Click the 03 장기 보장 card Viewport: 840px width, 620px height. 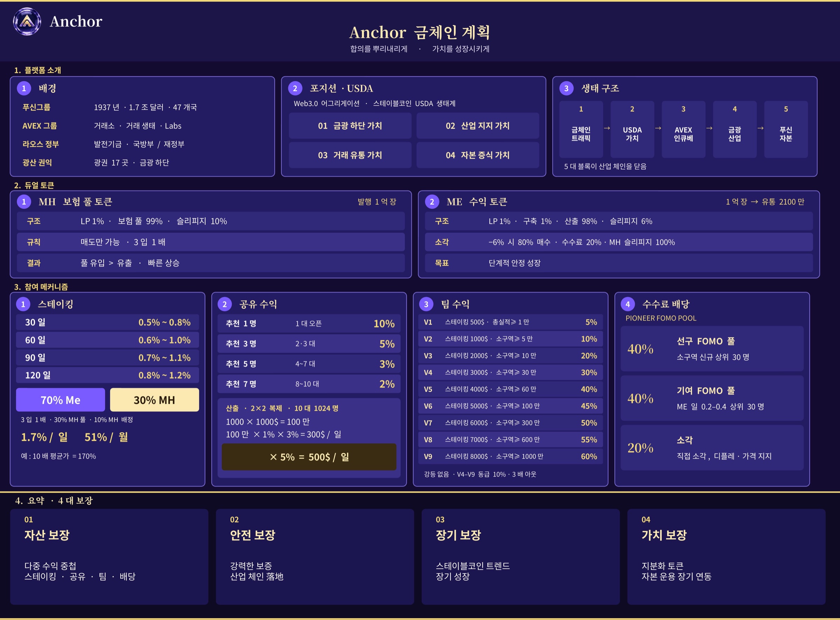(521, 557)
